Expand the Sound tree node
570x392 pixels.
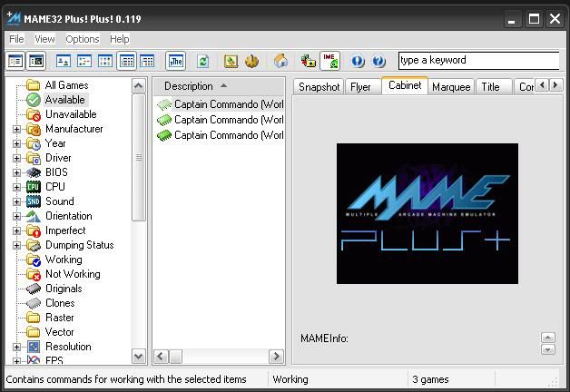16,201
